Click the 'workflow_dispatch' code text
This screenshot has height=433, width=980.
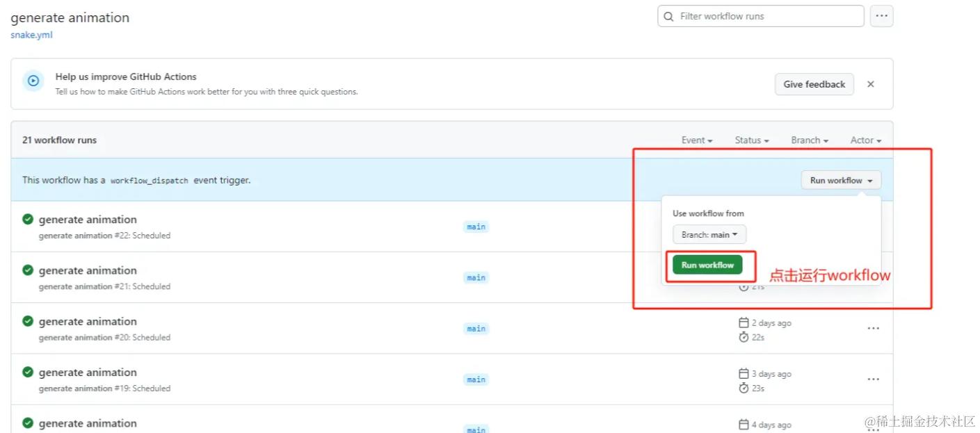click(149, 180)
